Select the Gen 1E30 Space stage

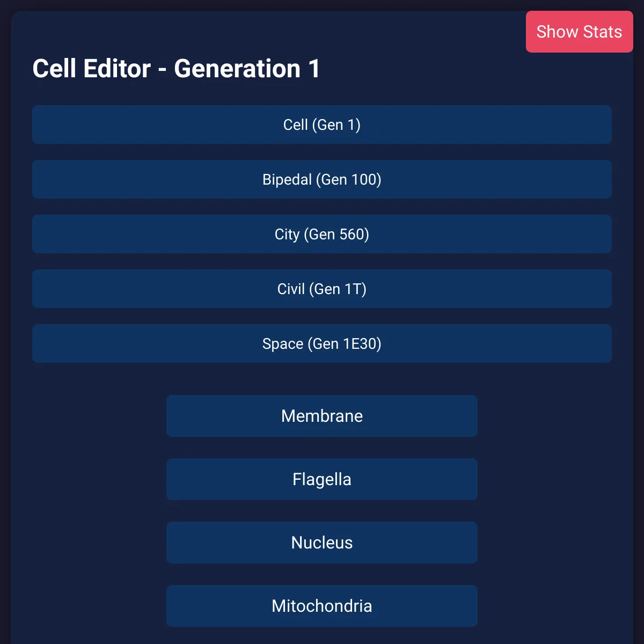point(322,343)
